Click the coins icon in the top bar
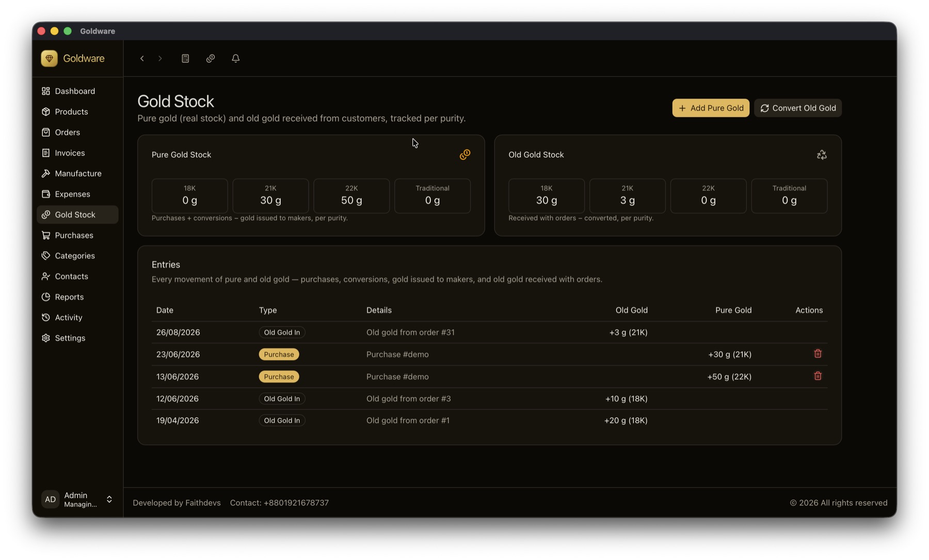This screenshot has width=929, height=560. [211, 58]
